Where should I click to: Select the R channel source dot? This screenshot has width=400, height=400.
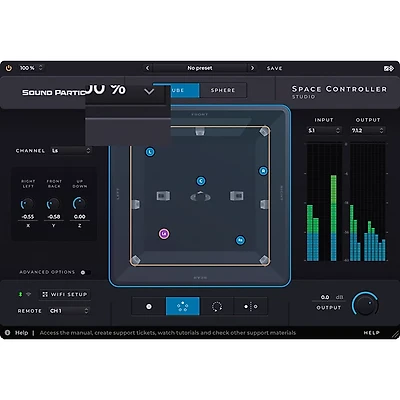point(263,171)
